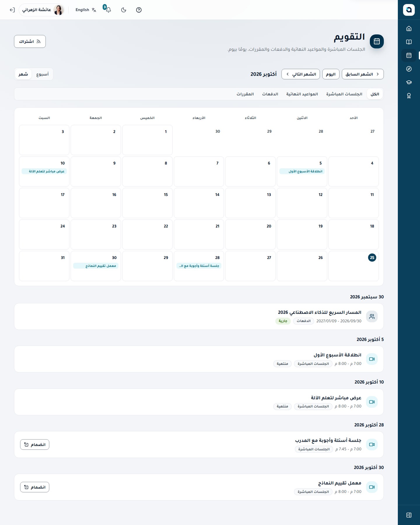The height and width of the screenshot is (525, 420).
Task: Click the الدفعات tag on المسار السريع card
Action: 304,321
